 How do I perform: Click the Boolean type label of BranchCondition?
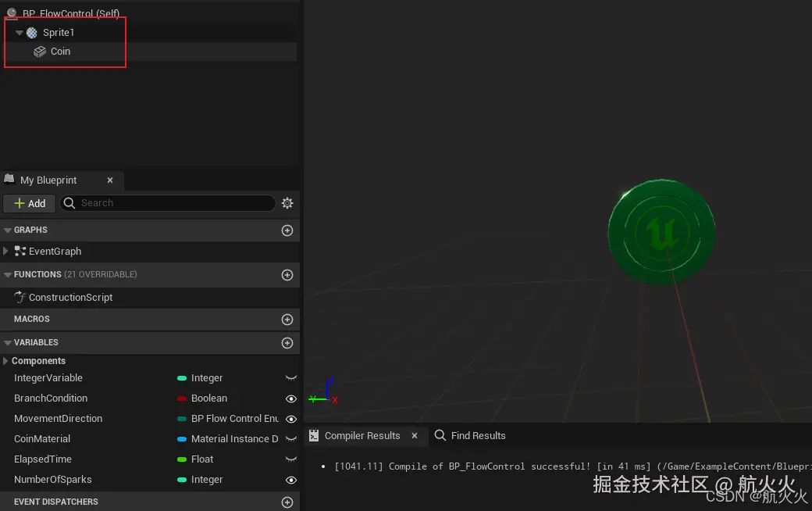point(209,398)
